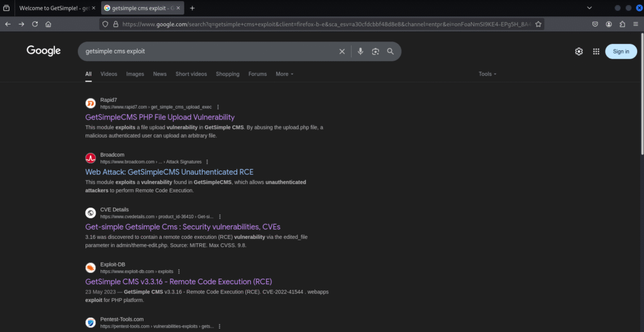
Task: Clear the Google search box text
Action: pyautogui.click(x=341, y=52)
